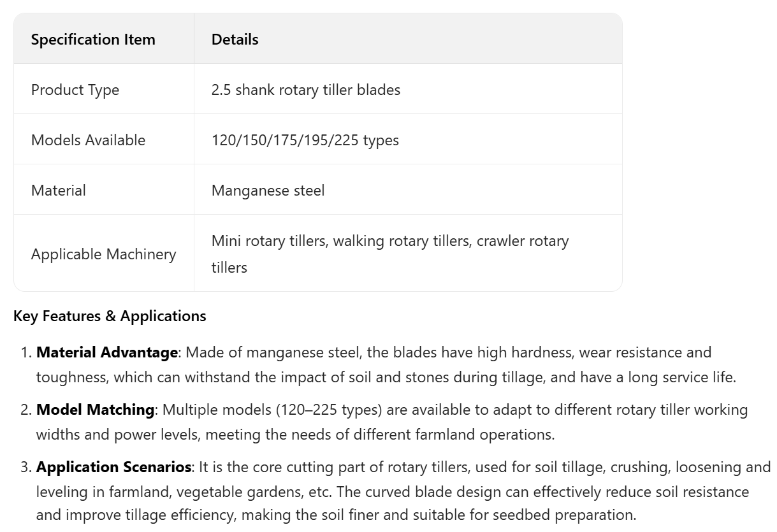Click the "Specification Item" column header

pos(93,40)
